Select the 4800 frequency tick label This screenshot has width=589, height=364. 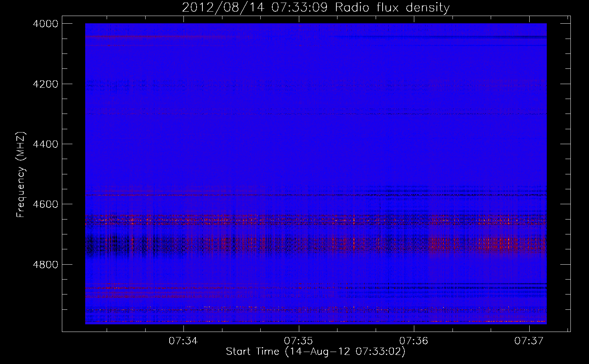(46, 265)
